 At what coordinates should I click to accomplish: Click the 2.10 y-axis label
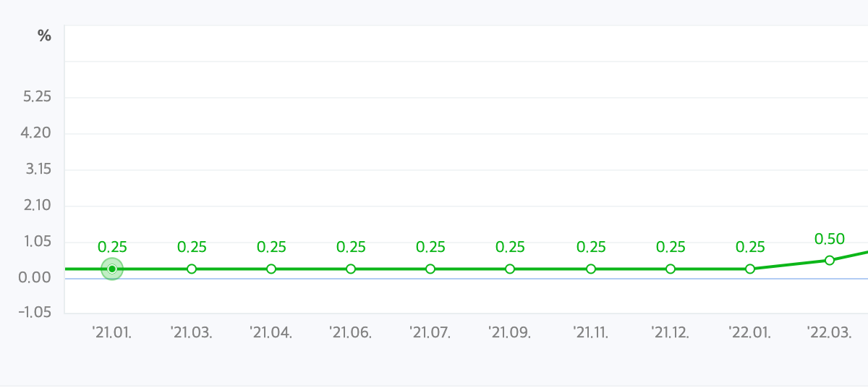(x=38, y=205)
